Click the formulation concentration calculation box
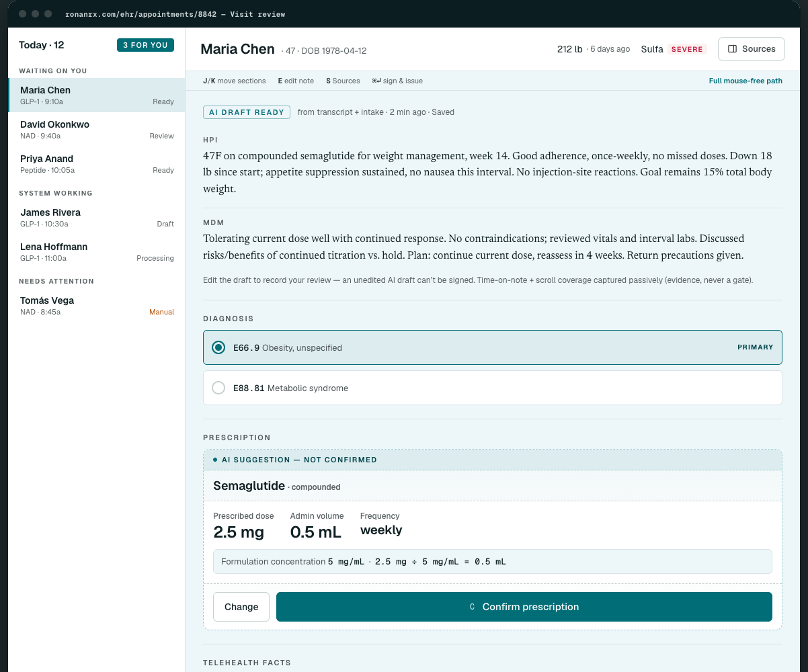This screenshot has height=672, width=808. click(493, 561)
